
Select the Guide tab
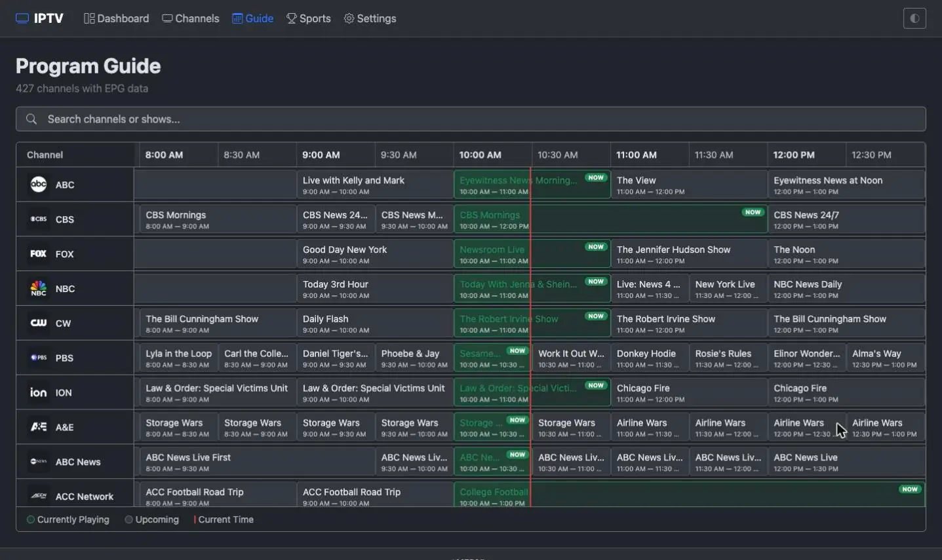click(252, 18)
